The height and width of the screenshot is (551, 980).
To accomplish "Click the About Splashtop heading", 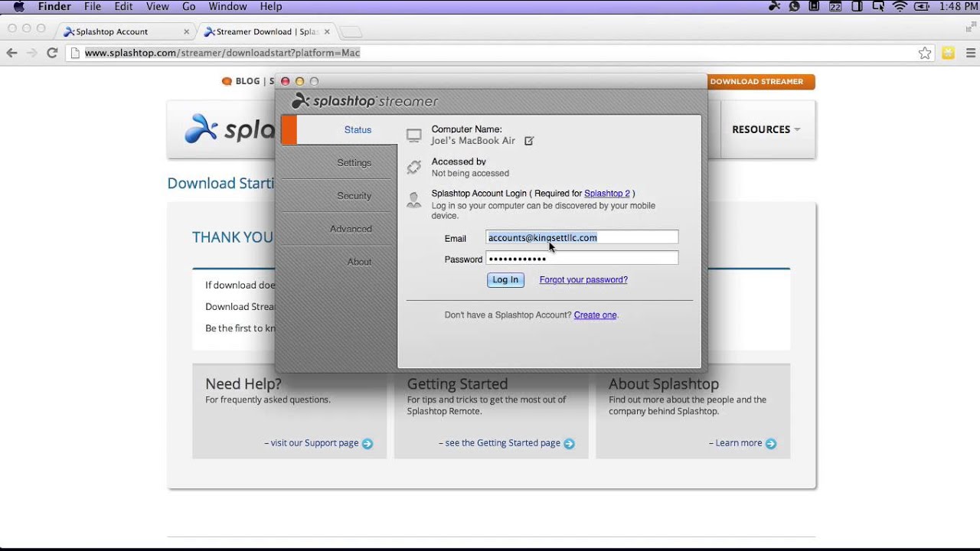I will pos(664,384).
